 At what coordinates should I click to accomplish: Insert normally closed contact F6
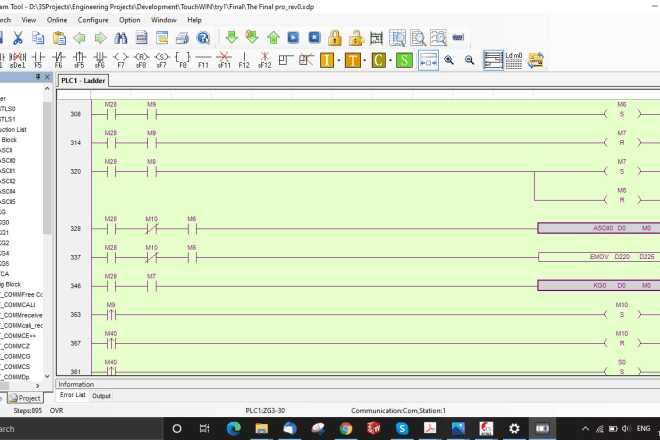[x=59, y=60]
